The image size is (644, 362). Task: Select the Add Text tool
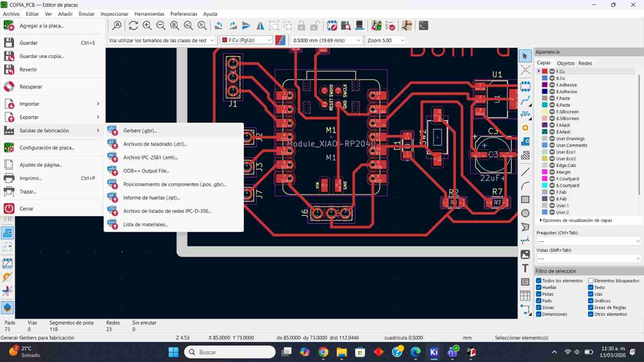(x=525, y=268)
